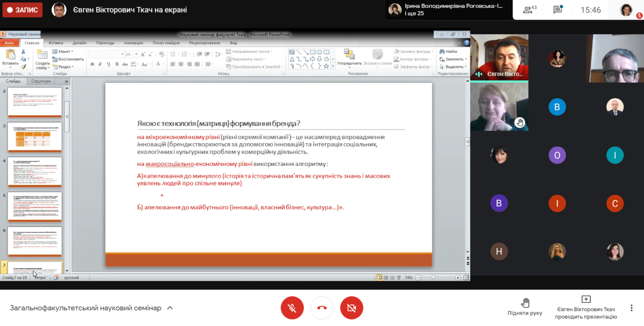
Task: Select the rectangle shape in gallery
Action: coord(312,52)
